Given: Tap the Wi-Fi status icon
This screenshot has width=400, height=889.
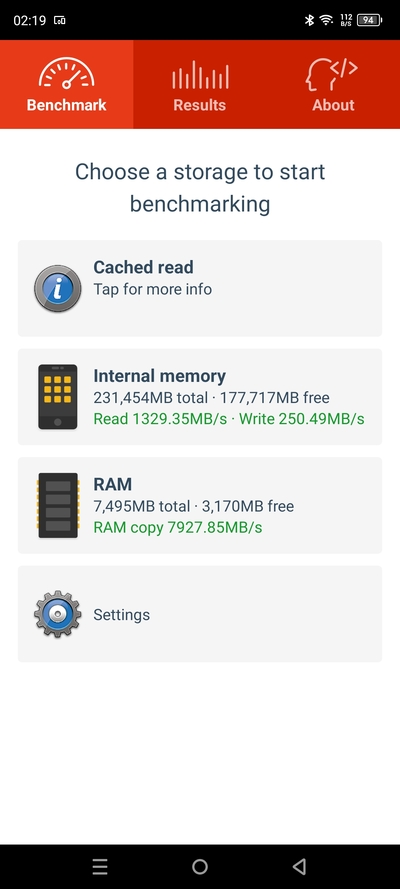Looking at the screenshot, I should pyautogui.click(x=326, y=20).
